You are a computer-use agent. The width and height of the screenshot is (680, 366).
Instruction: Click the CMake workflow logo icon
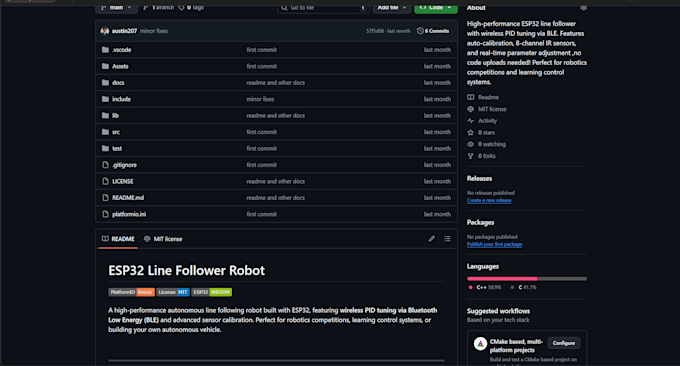pyautogui.click(x=480, y=344)
